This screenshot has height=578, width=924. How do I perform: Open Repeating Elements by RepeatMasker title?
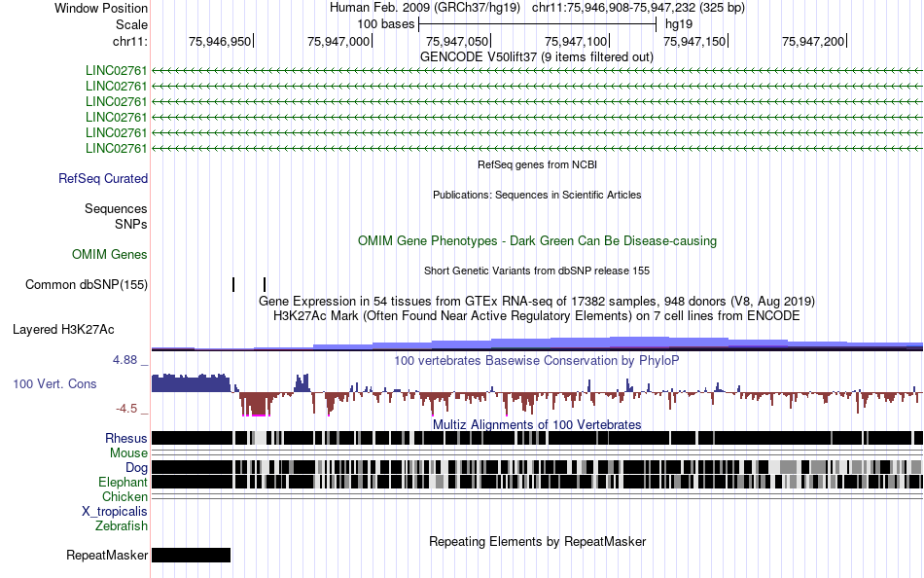click(537, 541)
